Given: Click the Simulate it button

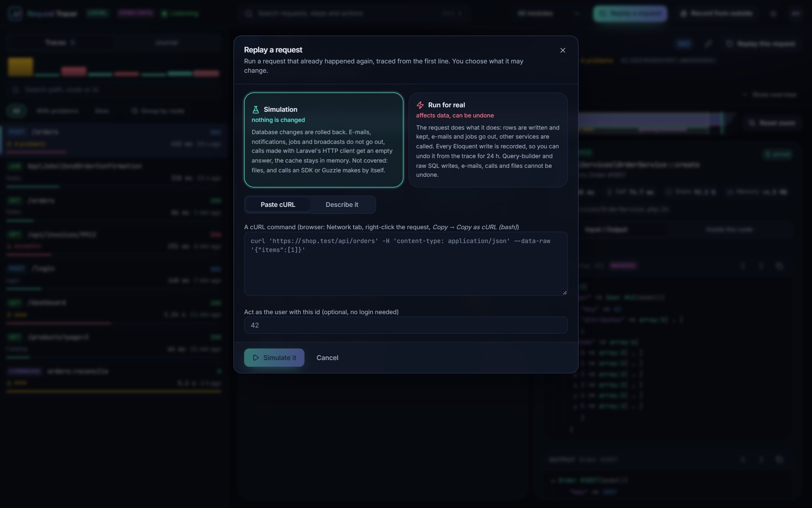Looking at the screenshot, I should [274, 358].
